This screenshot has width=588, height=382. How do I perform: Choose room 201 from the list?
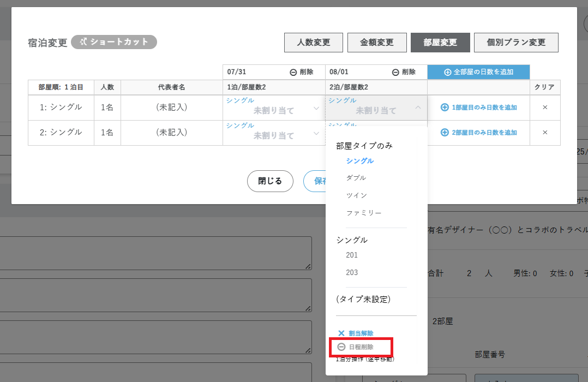click(x=352, y=255)
